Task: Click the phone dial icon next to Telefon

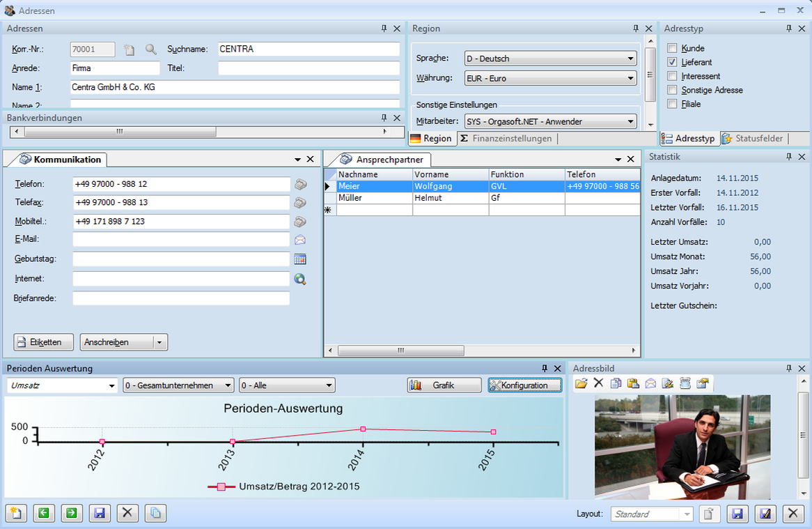Action: (300, 185)
